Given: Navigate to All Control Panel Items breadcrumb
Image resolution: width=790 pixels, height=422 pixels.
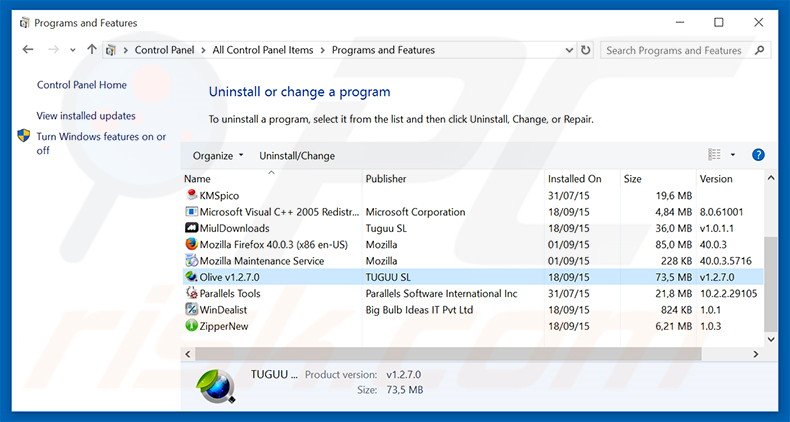Looking at the screenshot, I should point(262,50).
